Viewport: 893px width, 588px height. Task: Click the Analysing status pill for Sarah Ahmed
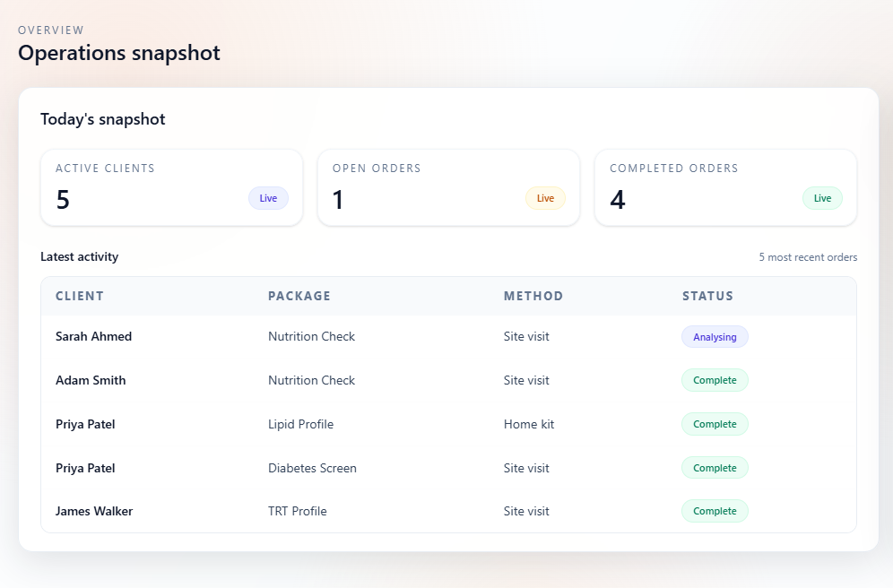coord(715,336)
